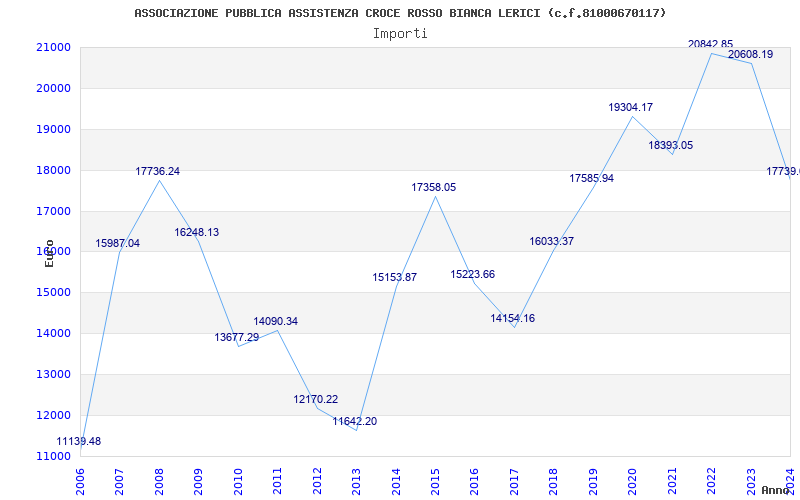Select the 20842.85 data label
Image resolution: width=800 pixels, height=500 pixels.
(x=710, y=44)
